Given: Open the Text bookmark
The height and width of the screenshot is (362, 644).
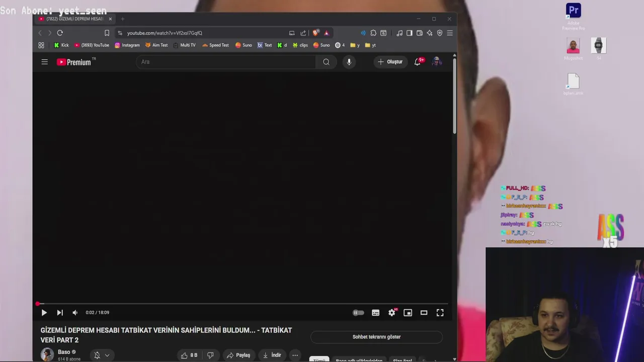Looking at the screenshot, I should click(265, 45).
